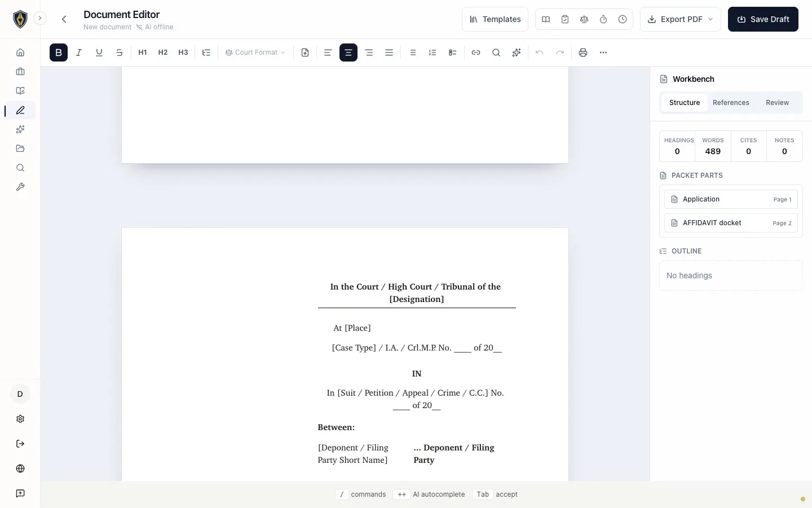Insert a numbered list
The width and height of the screenshot is (812, 508).
click(x=433, y=52)
